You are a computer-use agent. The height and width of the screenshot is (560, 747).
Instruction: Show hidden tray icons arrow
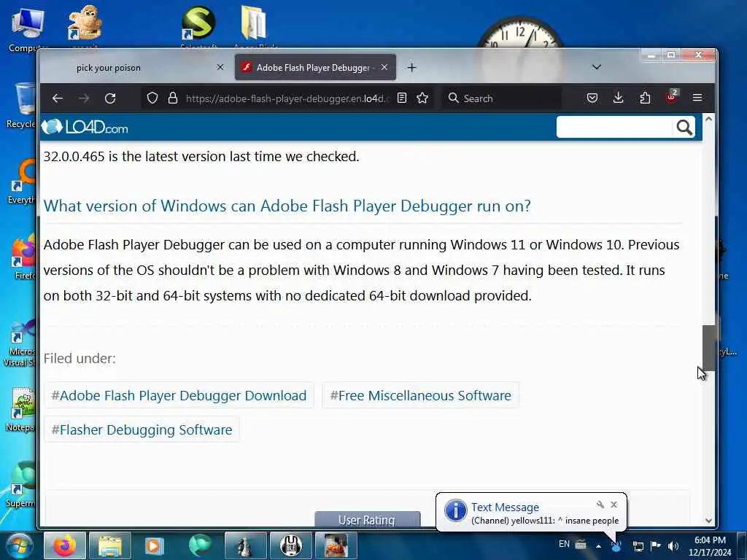tap(598, 546)
